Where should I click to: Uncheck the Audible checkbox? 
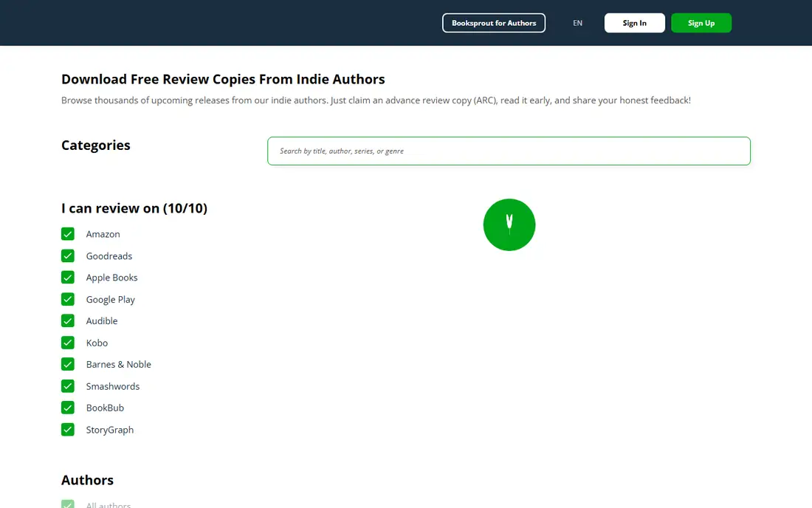pos(68,321)
